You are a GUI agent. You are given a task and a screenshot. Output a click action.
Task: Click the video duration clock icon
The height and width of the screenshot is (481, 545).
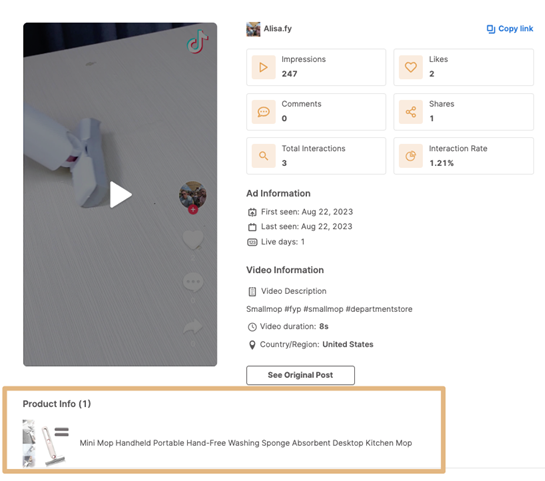(252, 327)
